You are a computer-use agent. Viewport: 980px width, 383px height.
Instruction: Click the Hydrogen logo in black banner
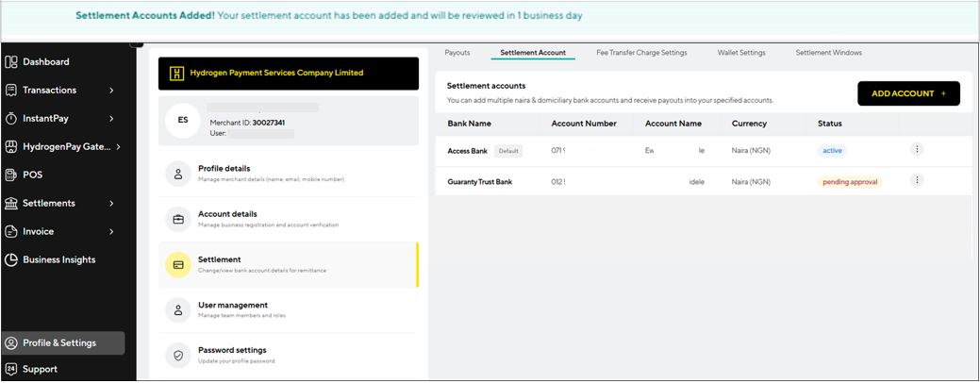pyautogui.click(x=176, y=73)
